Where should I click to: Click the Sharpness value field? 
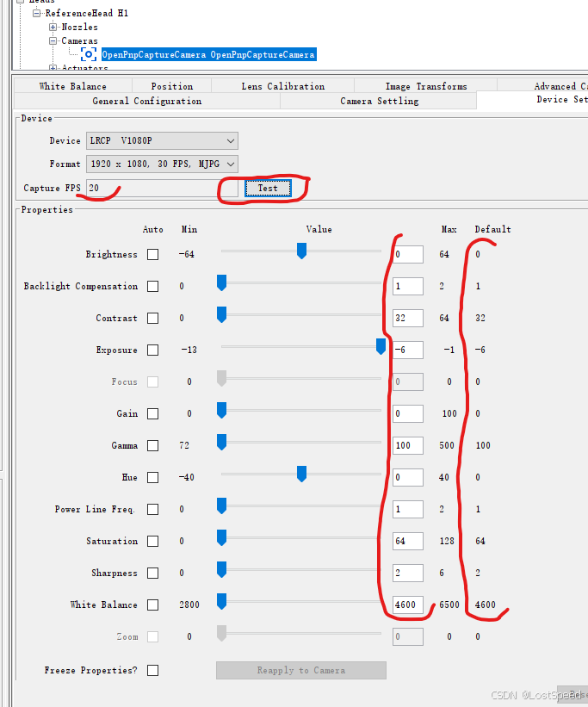[408, 573]
